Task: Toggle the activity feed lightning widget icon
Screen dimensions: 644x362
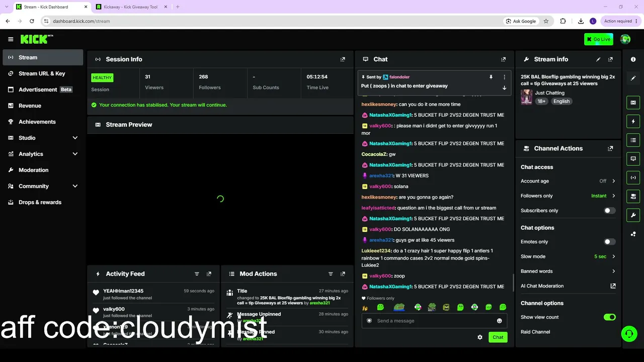Action: coord(633,121)
